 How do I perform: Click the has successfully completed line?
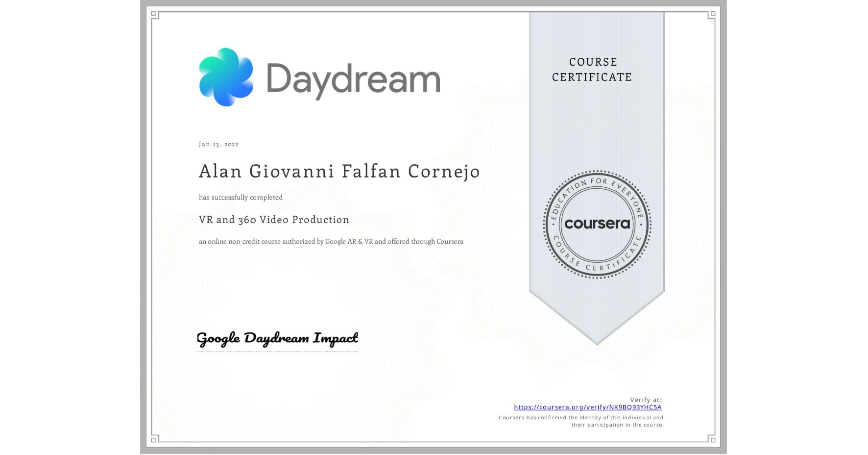(241, 197)
